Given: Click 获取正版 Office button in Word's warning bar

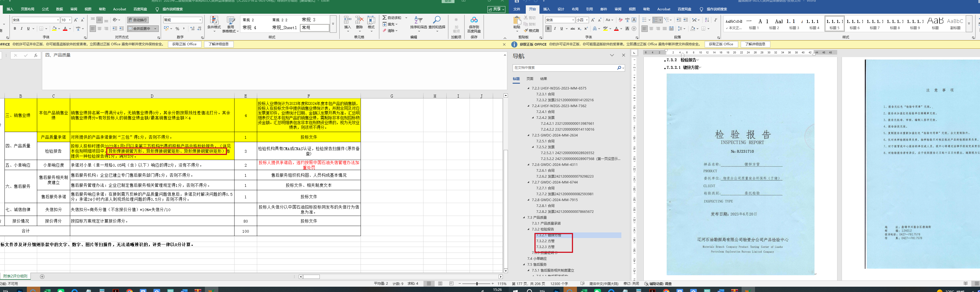Looking at the screenshot, I should point(721,44).
